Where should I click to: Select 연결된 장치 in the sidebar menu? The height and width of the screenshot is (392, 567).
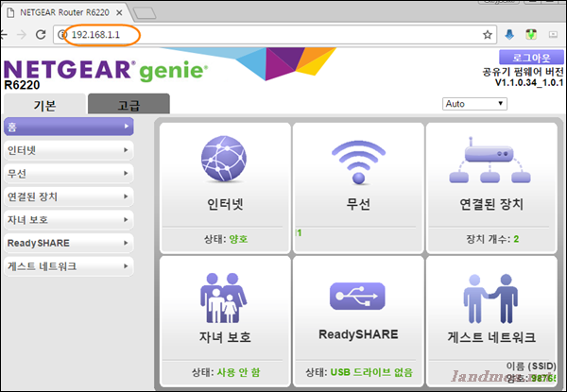pos(69,196)
